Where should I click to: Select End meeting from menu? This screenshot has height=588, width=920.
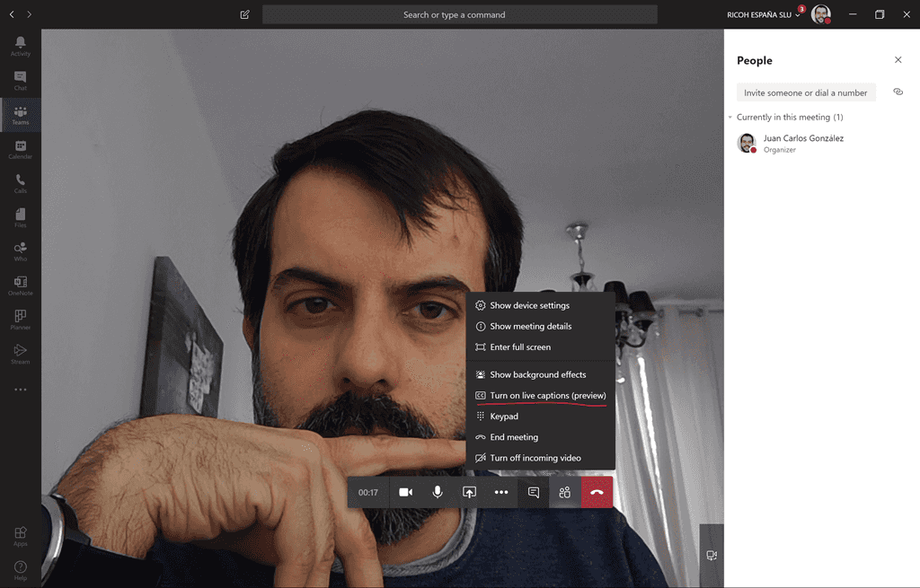(540, 437)
